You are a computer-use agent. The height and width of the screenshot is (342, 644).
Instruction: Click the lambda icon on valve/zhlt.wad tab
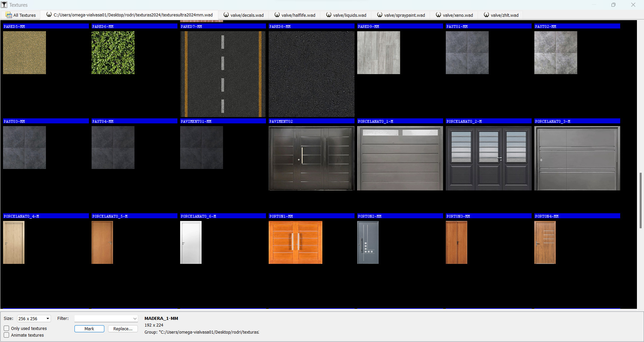486,15
